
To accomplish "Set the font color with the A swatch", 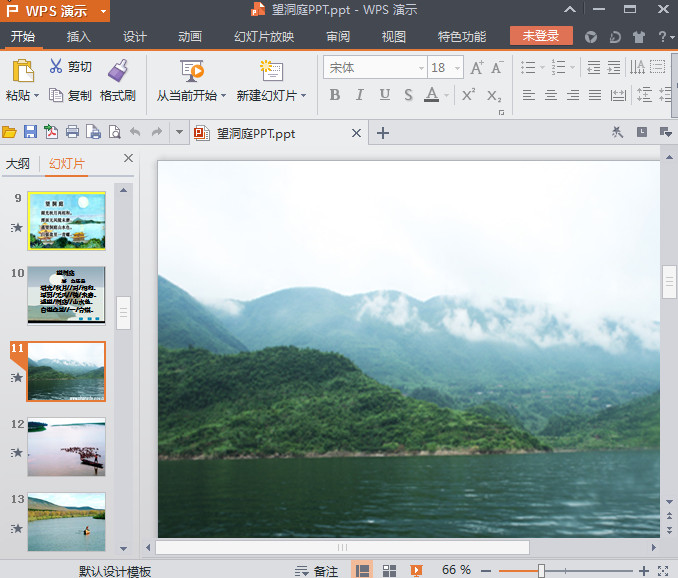I will click(x=432, y=94).
